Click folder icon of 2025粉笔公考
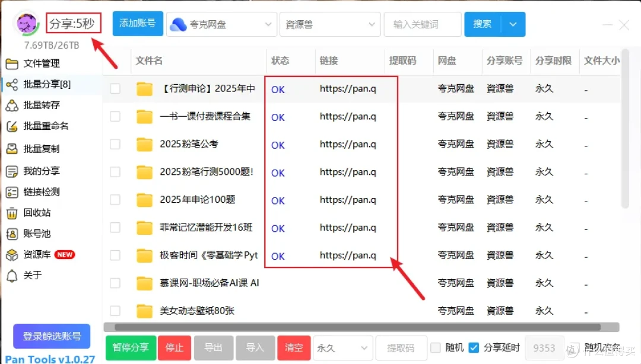This screenshot has height=364, width=641. coord(144,144)
